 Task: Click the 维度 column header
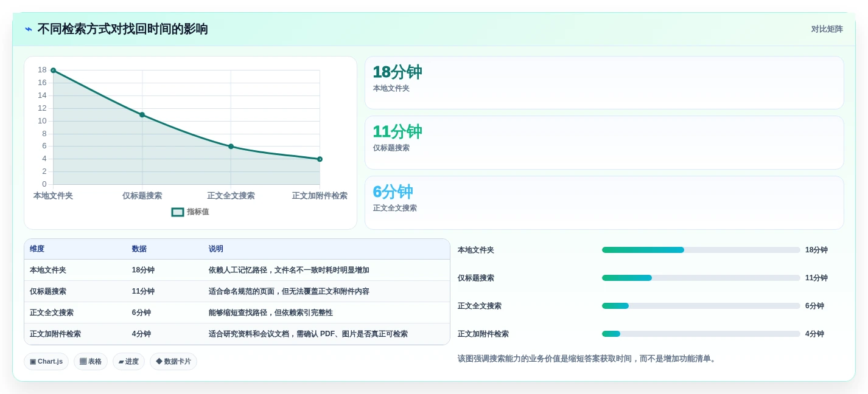pyautogui.click(x=37, y=249)
